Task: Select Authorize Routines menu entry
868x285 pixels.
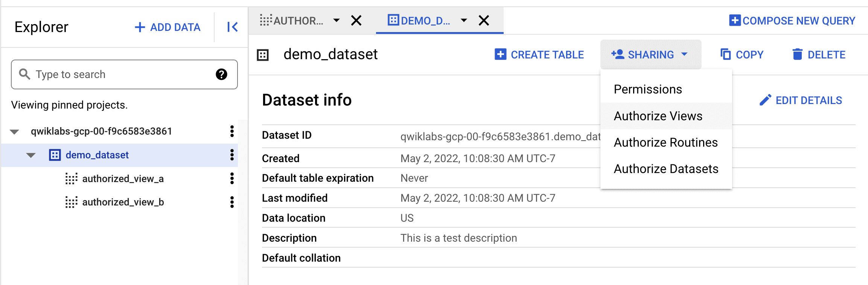Action: point(665,142)
